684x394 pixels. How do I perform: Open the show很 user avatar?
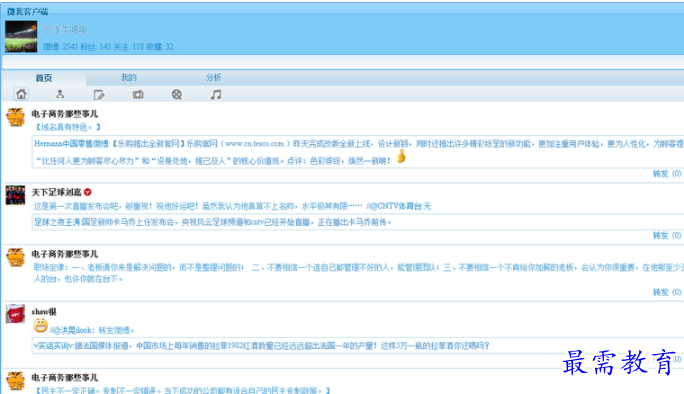(x=15, y=314)
